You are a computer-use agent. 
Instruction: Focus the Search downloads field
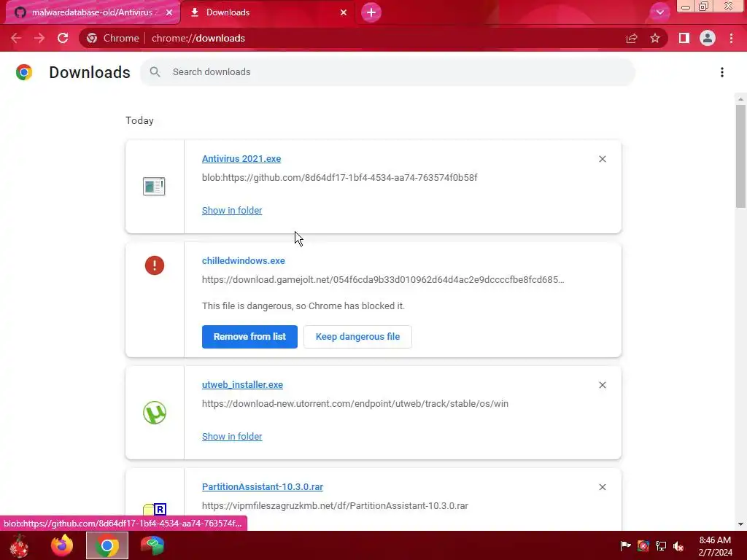click(x=387, y=72)
